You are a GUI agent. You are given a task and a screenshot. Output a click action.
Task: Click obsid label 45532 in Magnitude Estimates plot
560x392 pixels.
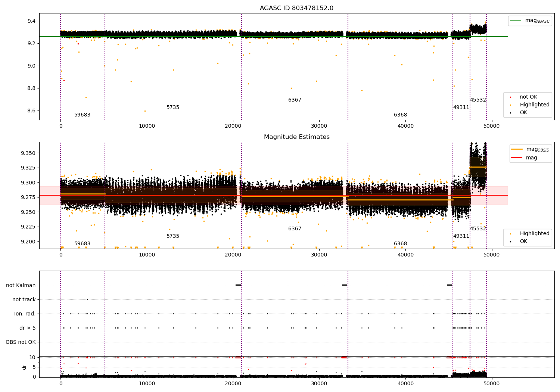point(478,229)
